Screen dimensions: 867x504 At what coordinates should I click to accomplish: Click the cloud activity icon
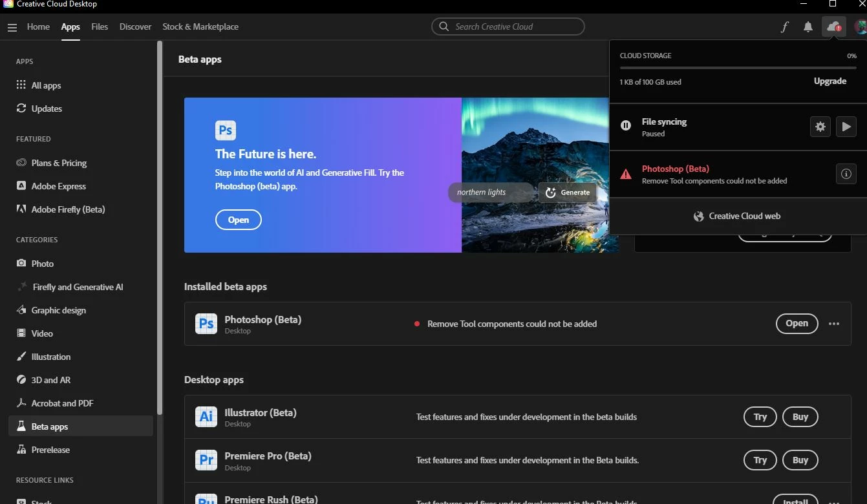(833, 26)
